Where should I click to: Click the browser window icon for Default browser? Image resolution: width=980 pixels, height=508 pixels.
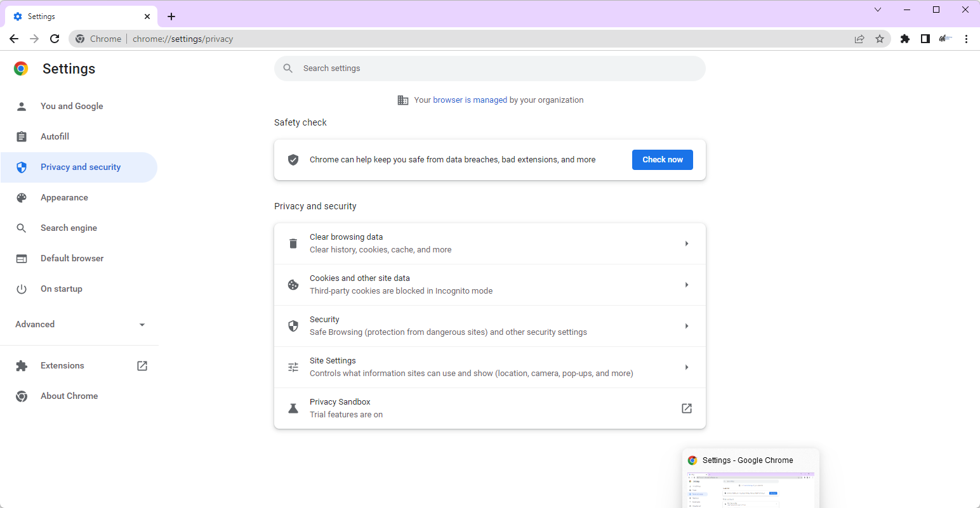click(x=22, y=258)
